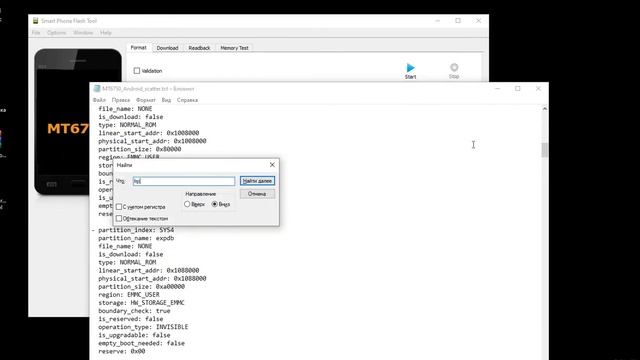Click the line 'reserve: 0x00' at bottom

click(122, 351)
